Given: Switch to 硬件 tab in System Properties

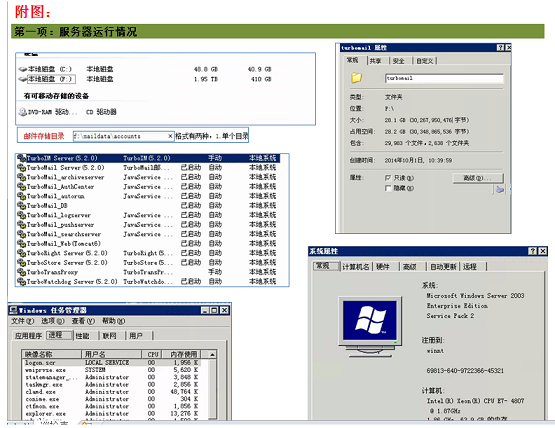Looking at the screenshot, I should click(383, 267).
